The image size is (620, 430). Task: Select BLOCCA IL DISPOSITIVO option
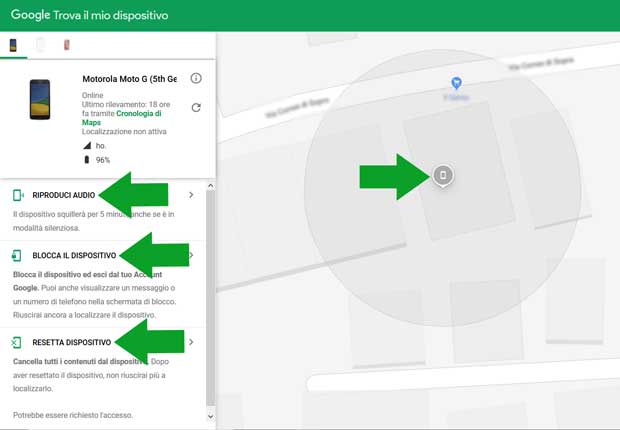tap(74, 256)
